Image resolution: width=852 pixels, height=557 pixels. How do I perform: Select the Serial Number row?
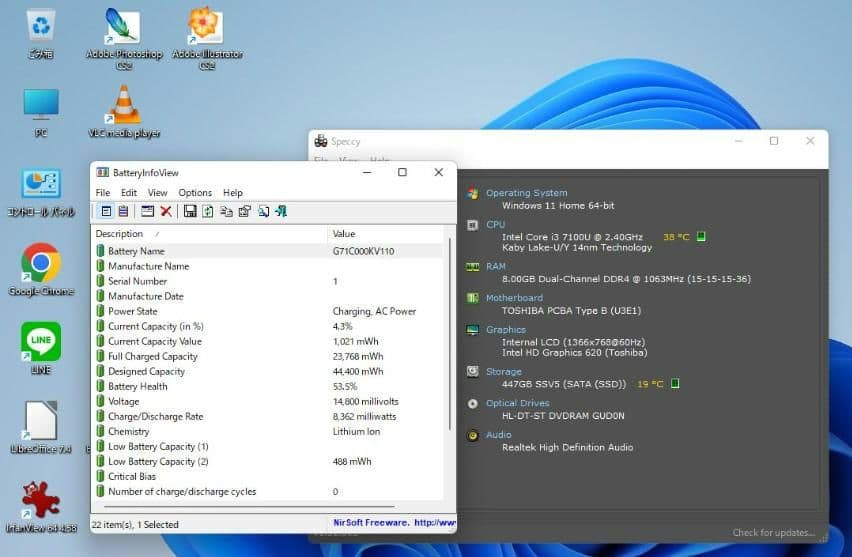(x=268, y=281)
